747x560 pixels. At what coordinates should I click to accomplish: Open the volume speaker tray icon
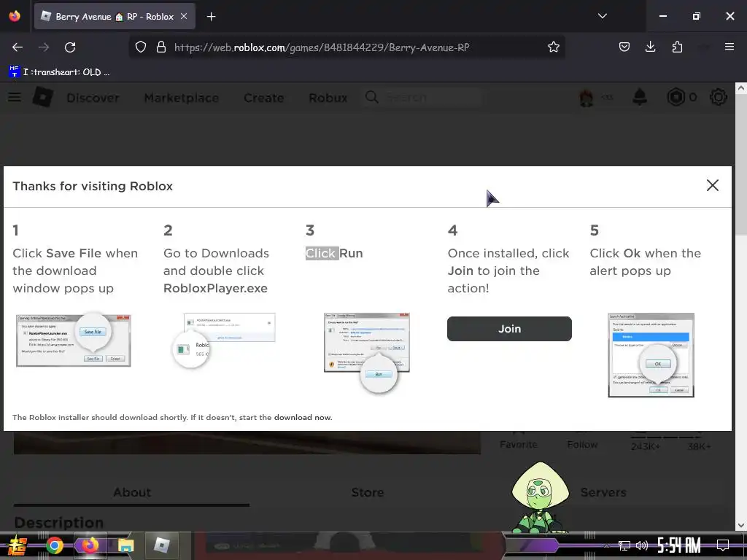642,545
